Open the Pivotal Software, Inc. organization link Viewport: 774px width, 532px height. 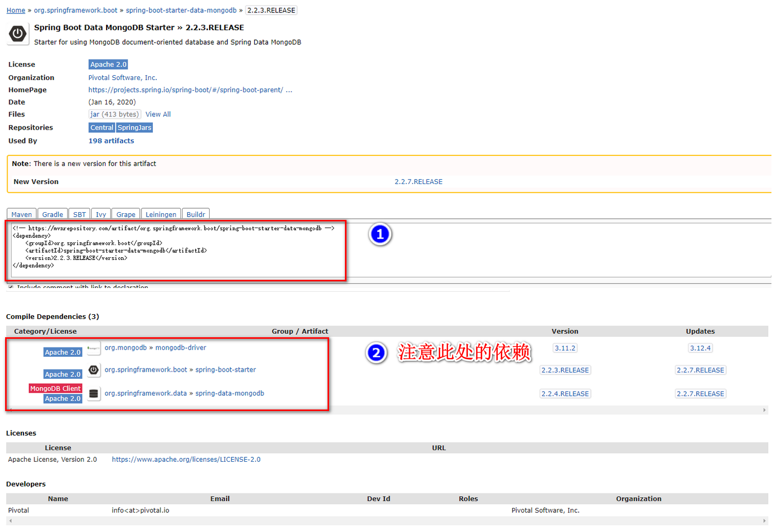(122, 77)
